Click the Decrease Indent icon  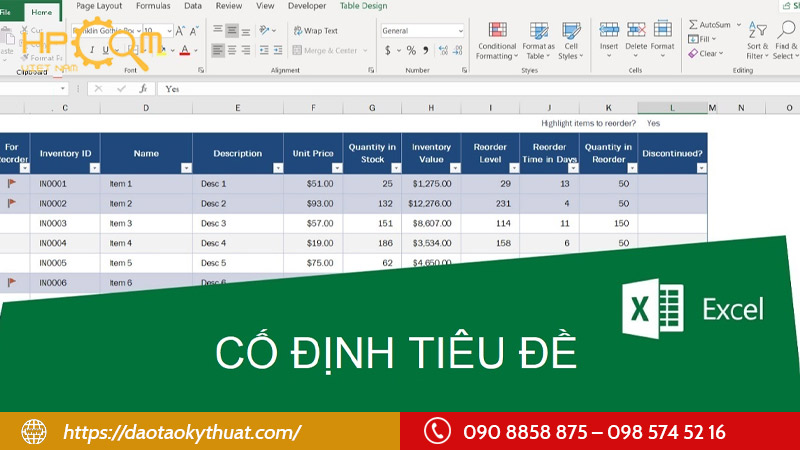click(x=264, y=50)
